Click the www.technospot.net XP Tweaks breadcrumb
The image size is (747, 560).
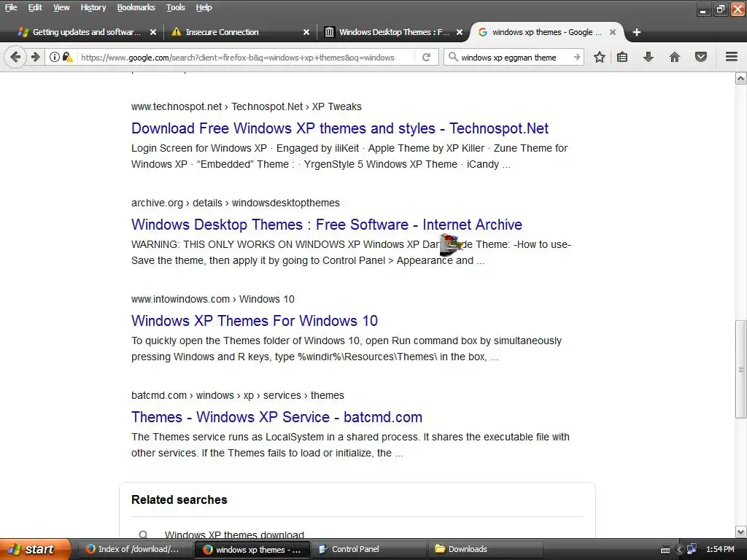(247, 106)
